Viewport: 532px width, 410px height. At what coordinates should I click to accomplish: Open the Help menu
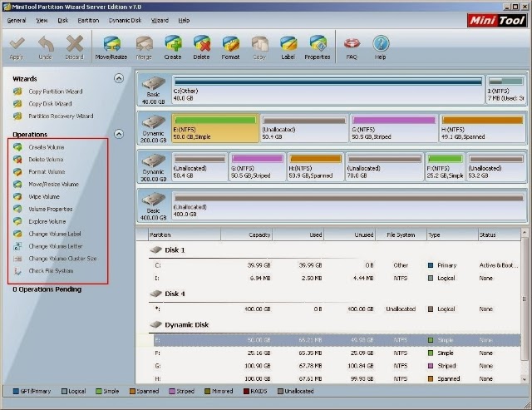184,20
